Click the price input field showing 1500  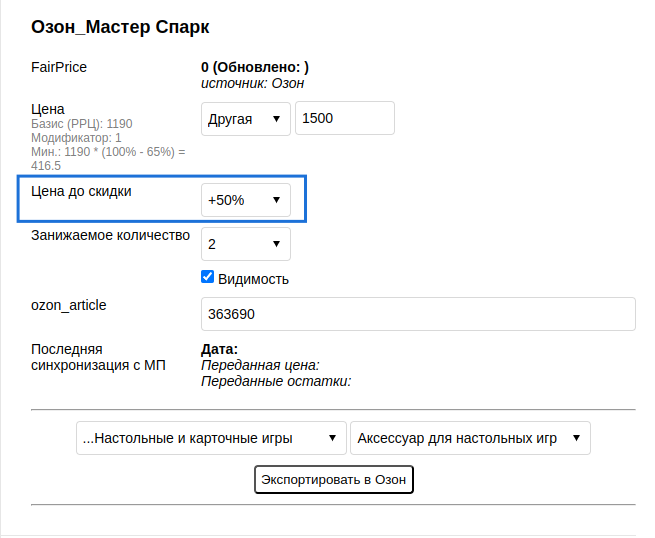(x=345, y=118)
